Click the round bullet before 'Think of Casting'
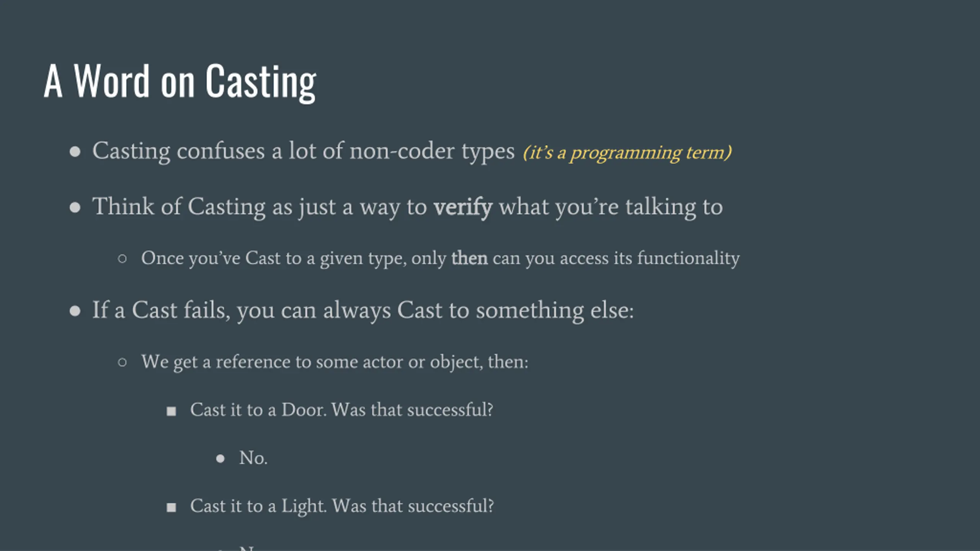The width and height of the screenshot is (980, 551). coord(75,208)
